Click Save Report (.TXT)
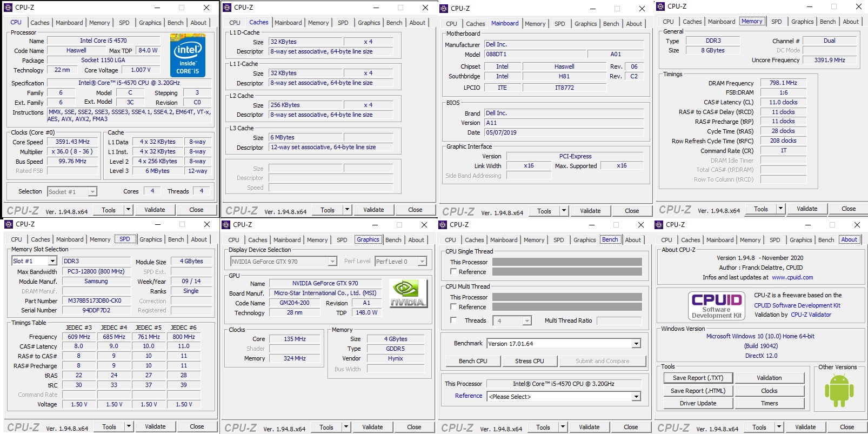The width and height of the screenshot is (868, 434). pyautogui.click(x=698, y=378)
